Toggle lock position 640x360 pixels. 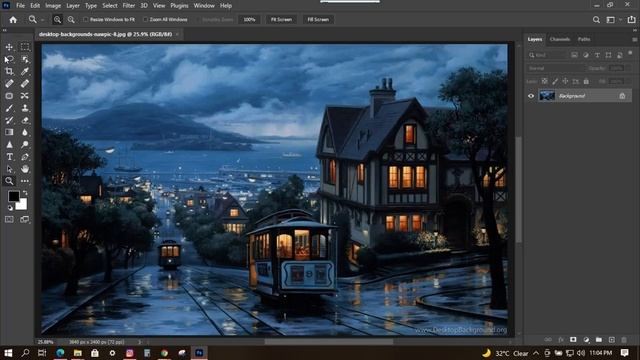(x=565, y=81)
